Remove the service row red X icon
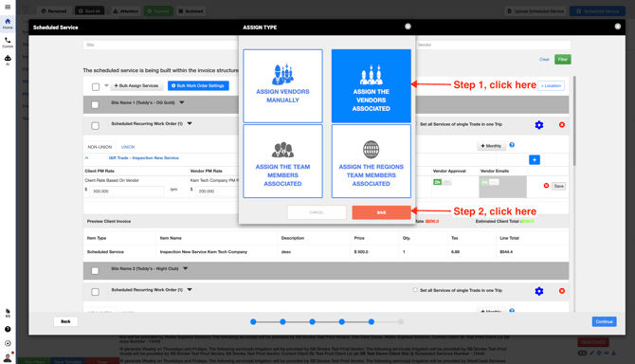Image resolution: width=635 pixels, height=364 pixels. click(x=546, y=186)
